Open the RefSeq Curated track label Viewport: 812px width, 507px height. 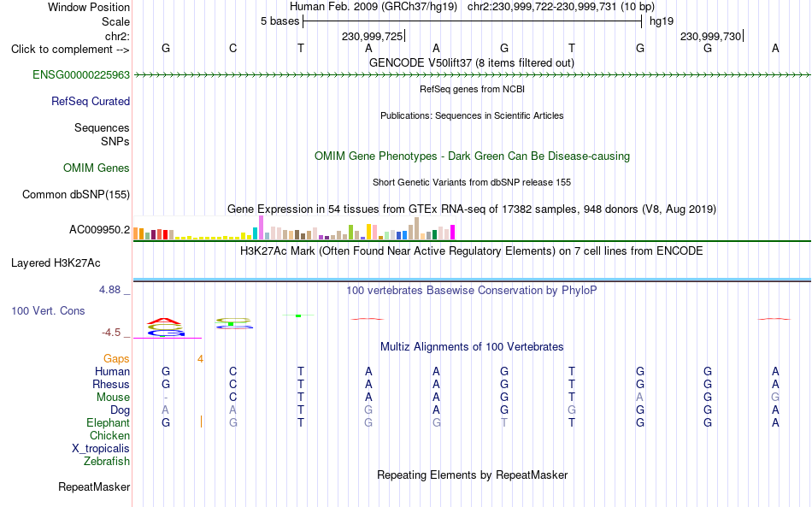click(91, 101)
